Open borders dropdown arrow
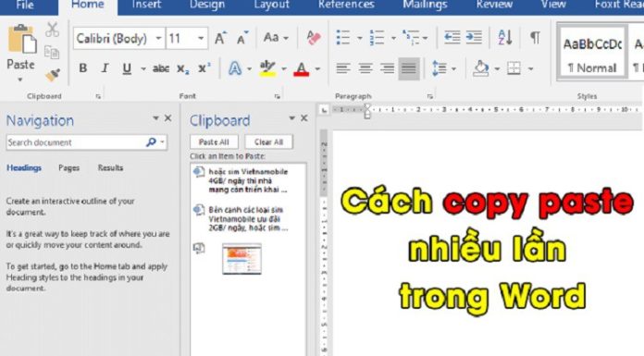This screenshot has width=644, height=356. click(x=530, y=69)
